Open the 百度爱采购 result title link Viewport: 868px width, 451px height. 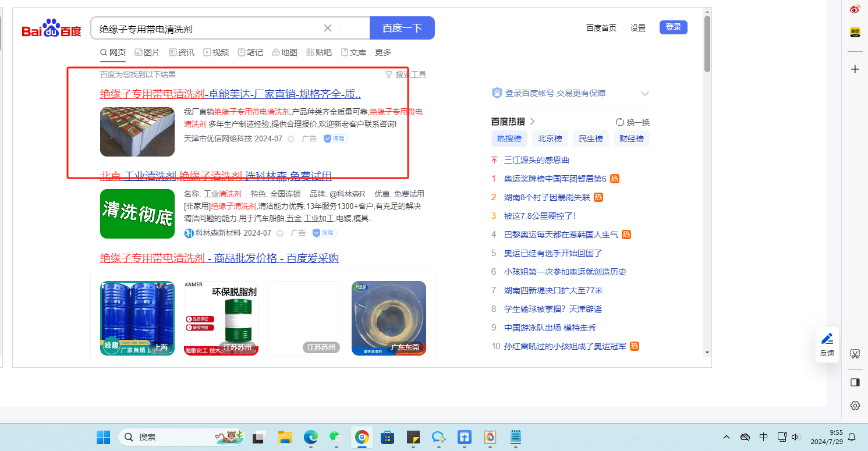[219, 258]
